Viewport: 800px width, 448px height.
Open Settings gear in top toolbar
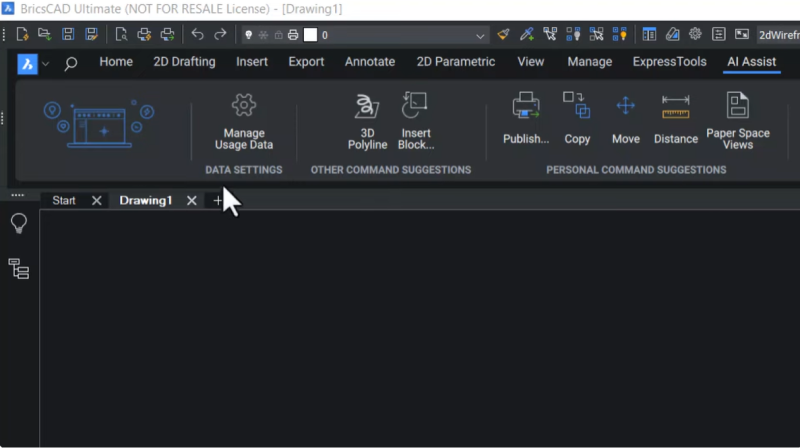(x=695, y=34)
